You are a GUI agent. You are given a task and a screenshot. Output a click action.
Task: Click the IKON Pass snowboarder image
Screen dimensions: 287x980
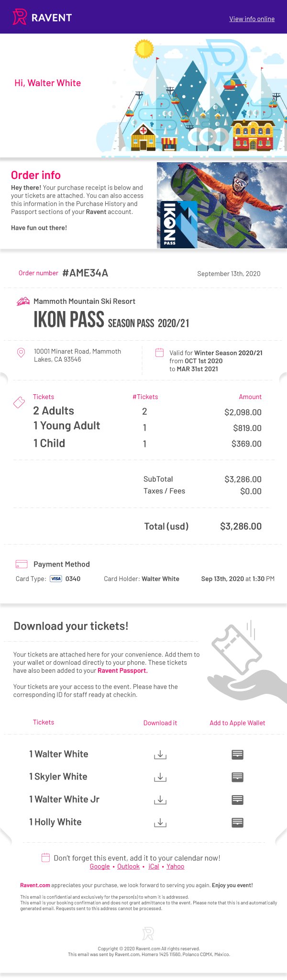222,205
